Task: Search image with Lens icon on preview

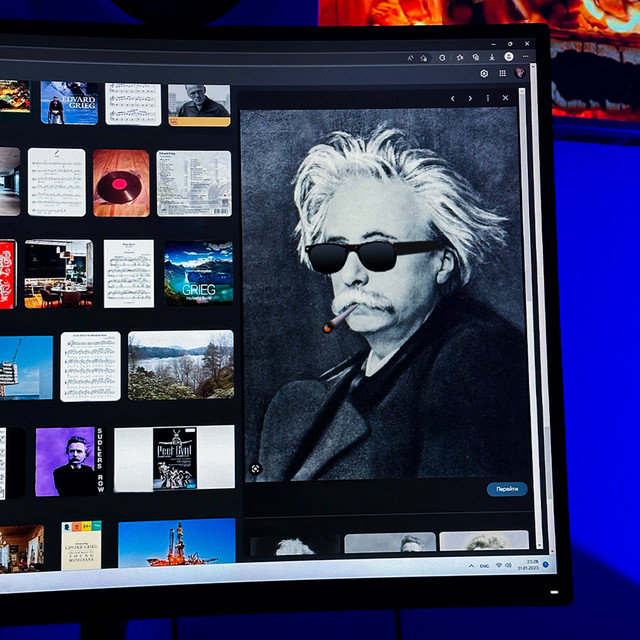Action: coord(255,468)
